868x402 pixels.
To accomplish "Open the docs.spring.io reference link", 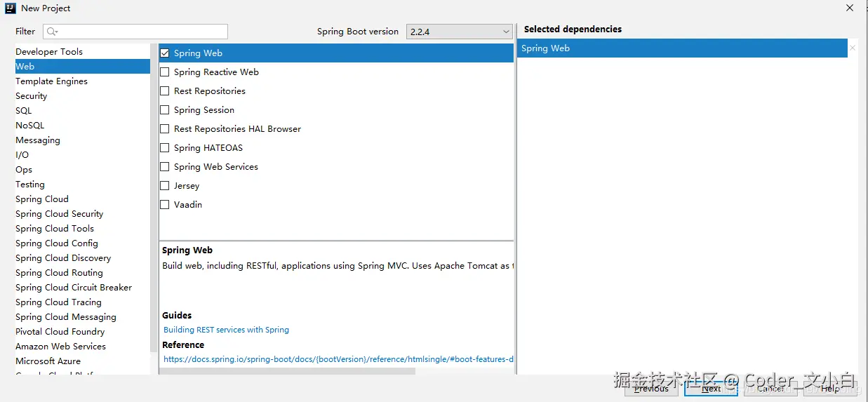I will click(x=338, y=359).
